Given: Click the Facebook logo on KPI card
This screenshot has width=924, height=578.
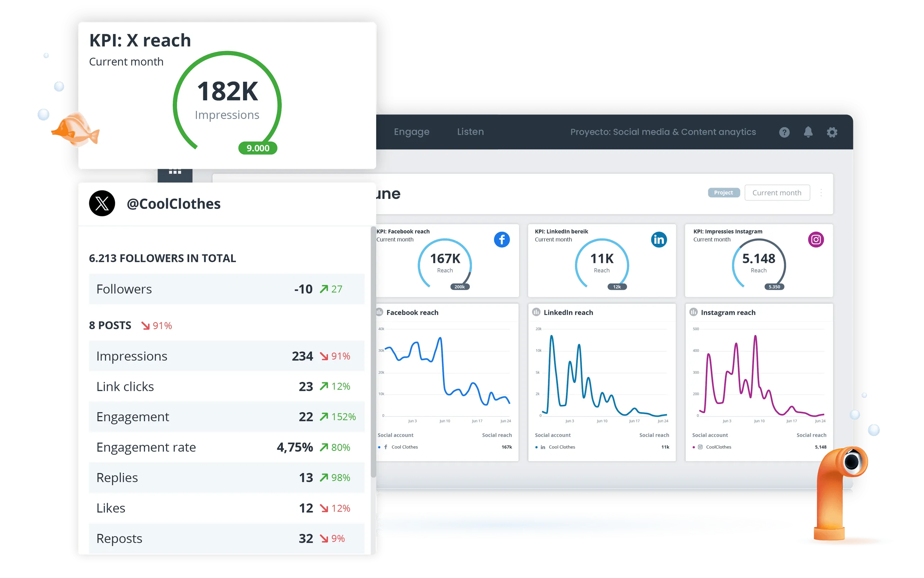Looking at the screenshot, I should [501, 240].
